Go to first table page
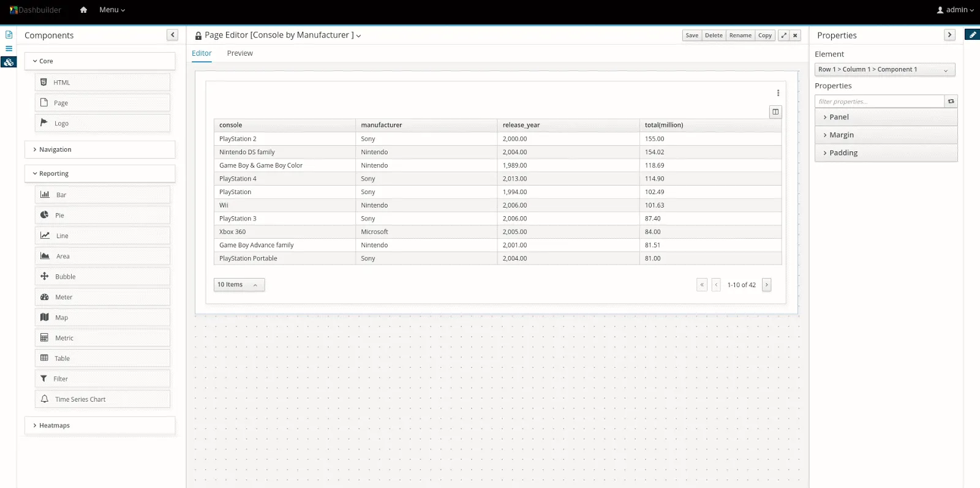 pos(702,285)
